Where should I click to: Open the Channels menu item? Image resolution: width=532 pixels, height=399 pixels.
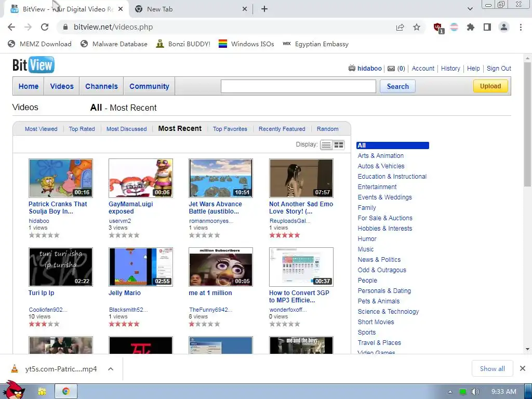pyautogui.click(x=101, y=86)
